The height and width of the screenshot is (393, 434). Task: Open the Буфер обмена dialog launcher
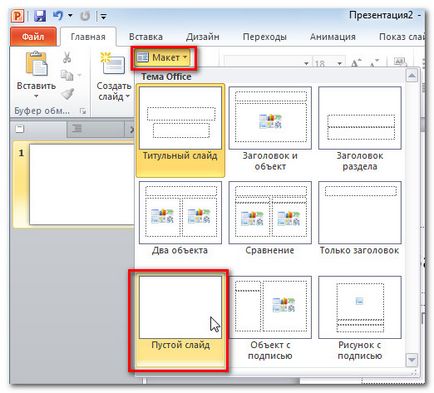[83, 111]
